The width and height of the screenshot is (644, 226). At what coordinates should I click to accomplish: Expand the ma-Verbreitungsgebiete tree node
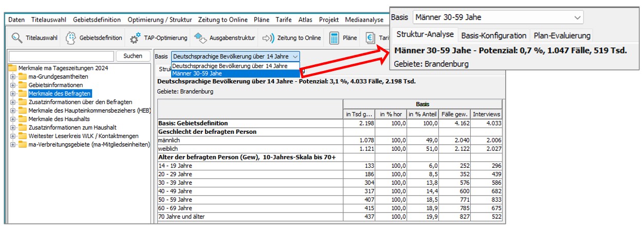click(13, 144)
